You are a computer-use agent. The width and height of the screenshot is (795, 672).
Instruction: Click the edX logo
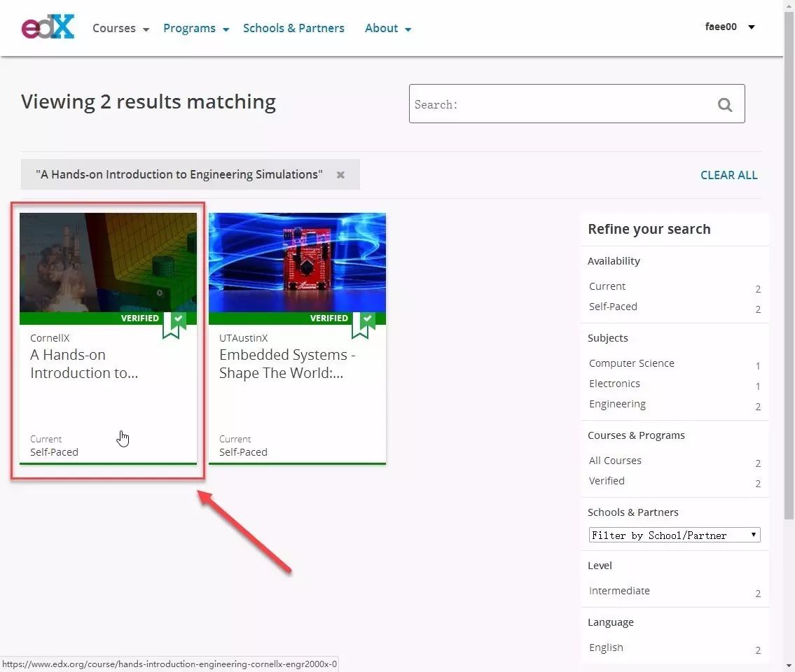(x=48, y=27)
